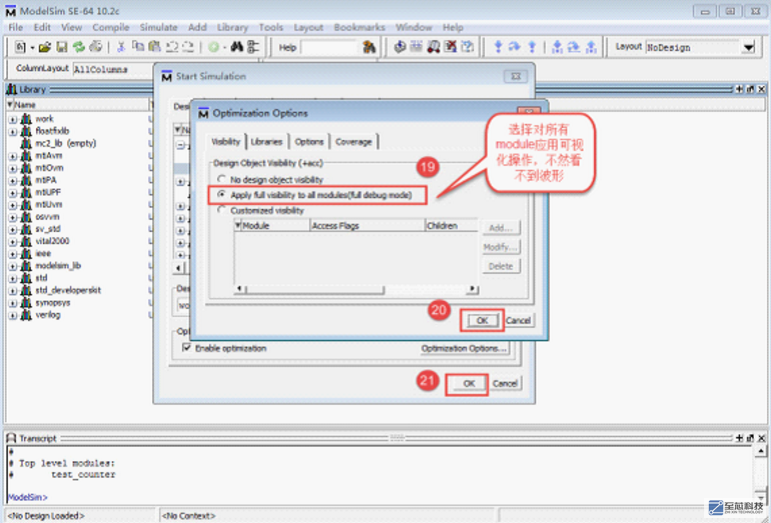771x523 pixels.
Task: Open the Bookmarks menu
Action: [359, 28]
